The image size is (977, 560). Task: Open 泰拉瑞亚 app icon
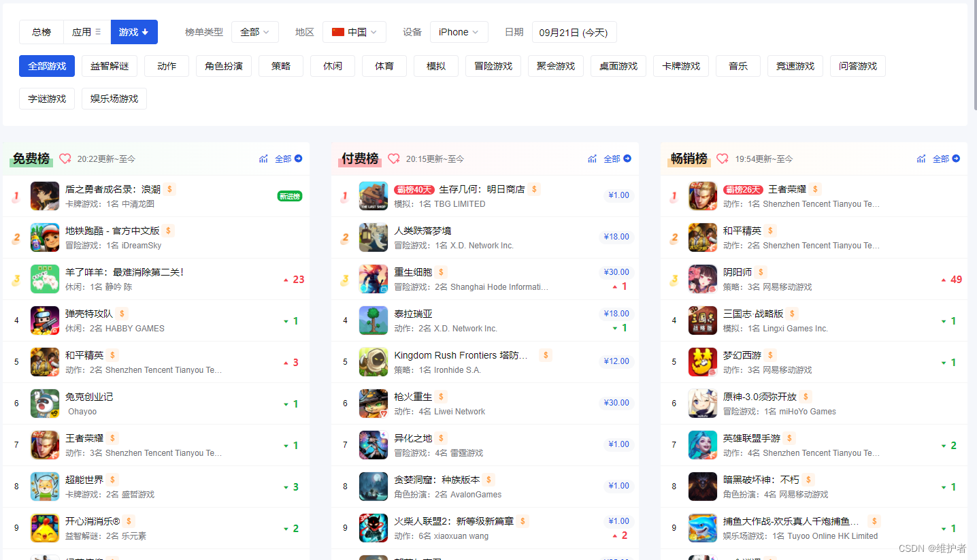pos(374,320)
